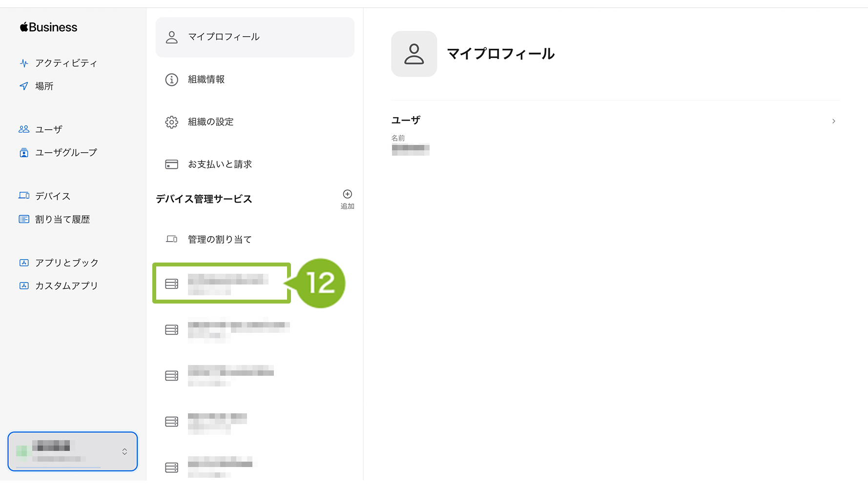Open the 割り当て履歴 list icon

point(24,219)
